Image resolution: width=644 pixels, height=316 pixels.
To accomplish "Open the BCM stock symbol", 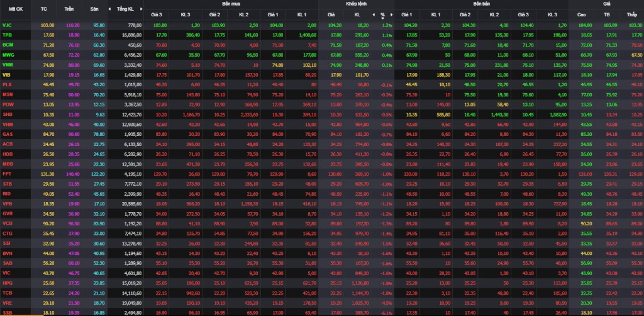I will [7, 45].
